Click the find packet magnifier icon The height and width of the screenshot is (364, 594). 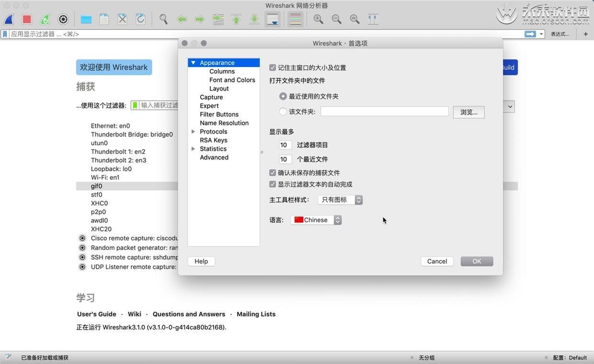coord(164,19)
